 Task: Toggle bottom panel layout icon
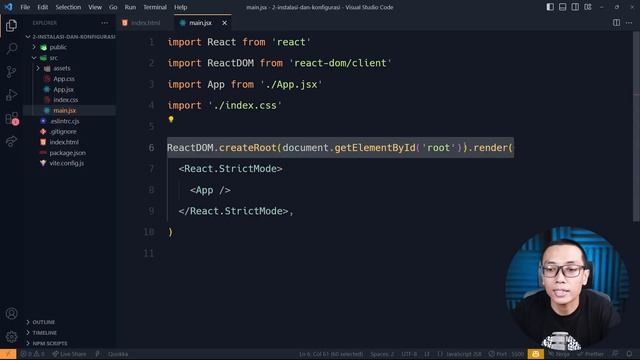coord(562,7)
